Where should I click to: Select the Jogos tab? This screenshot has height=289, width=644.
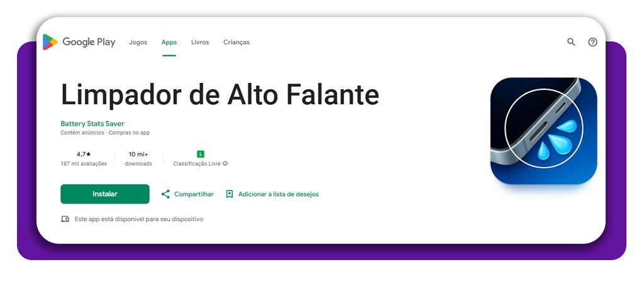138,42
